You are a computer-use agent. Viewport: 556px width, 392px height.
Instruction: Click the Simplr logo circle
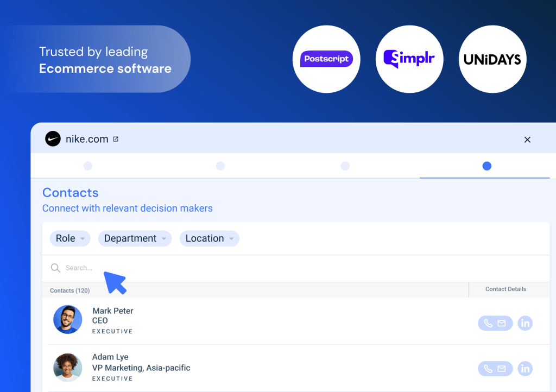pyautogui.click(x=409, y=59)
